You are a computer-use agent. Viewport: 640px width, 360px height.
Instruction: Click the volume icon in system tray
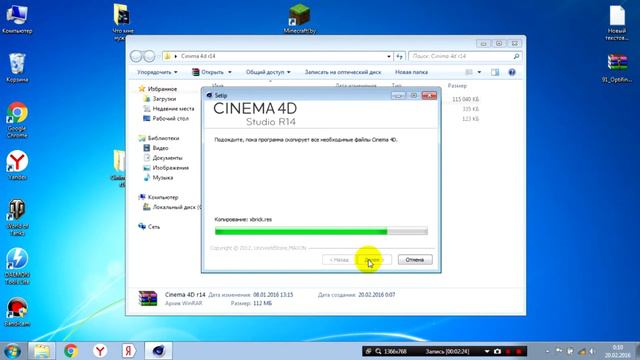(591, 351)
